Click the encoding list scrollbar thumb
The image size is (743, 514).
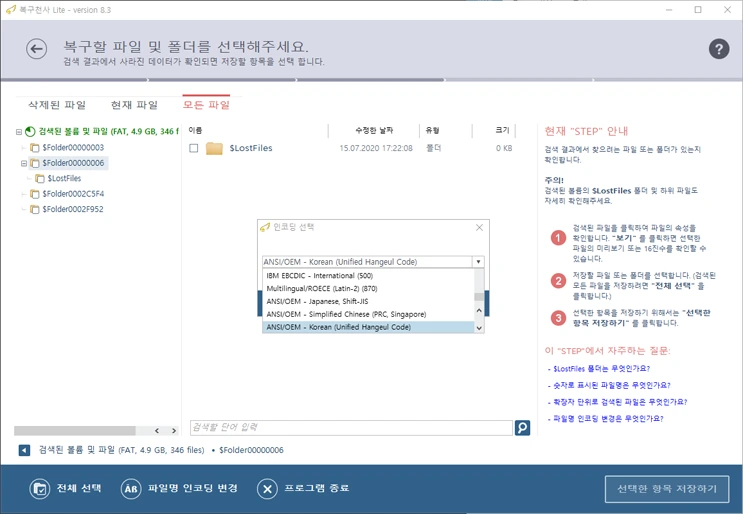pyautogui.click(x=479, y=297)
